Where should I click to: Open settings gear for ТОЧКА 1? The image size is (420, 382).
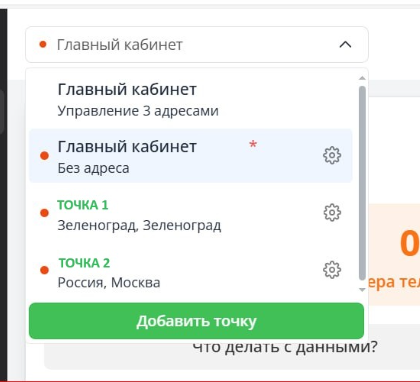tap(332, 212)
